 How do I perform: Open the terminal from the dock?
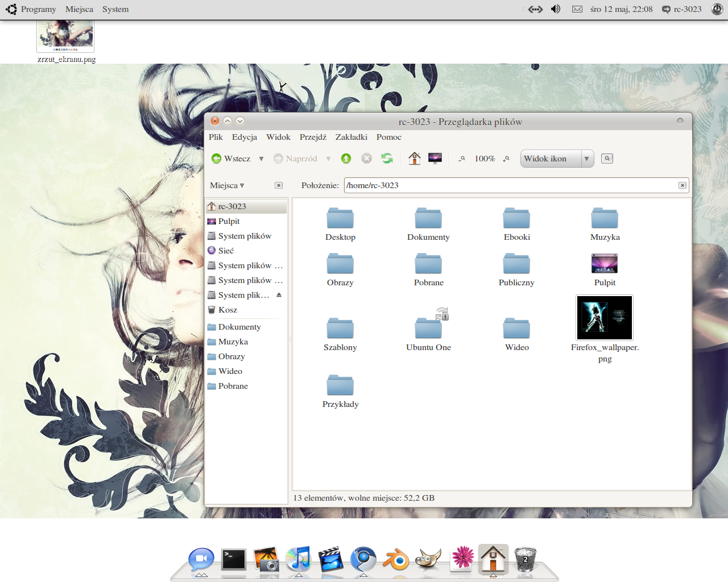click(x=234, y=559)
